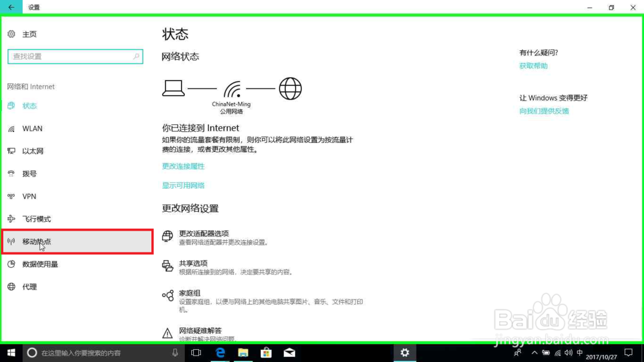Open the Windows Start menu

tap(11, 352)
